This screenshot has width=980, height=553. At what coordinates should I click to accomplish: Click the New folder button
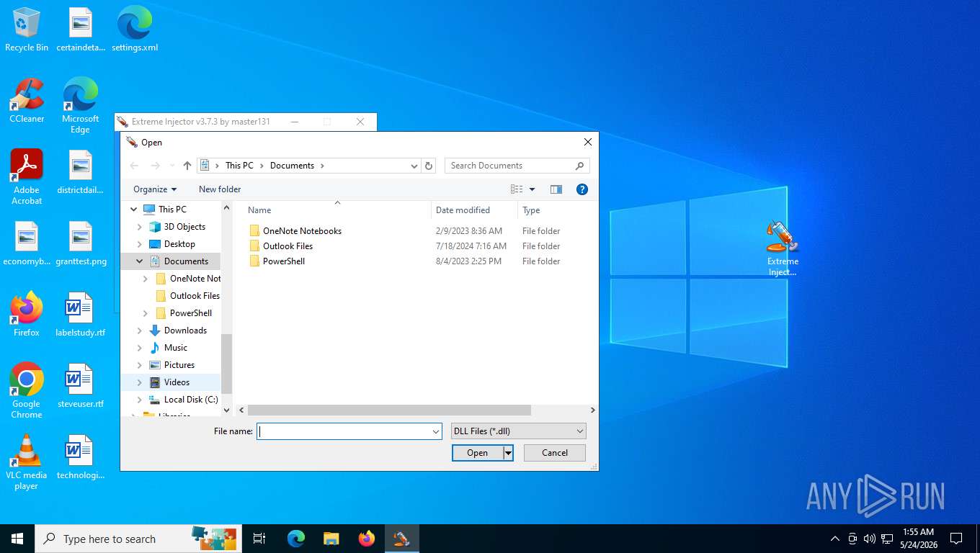pos(220,189)
